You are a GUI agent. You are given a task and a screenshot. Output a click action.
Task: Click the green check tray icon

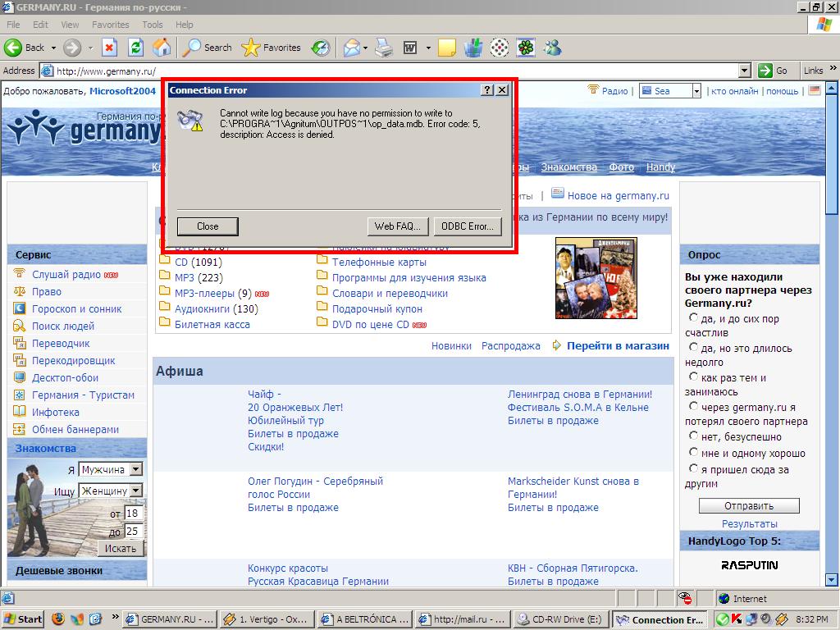point(722,619)
